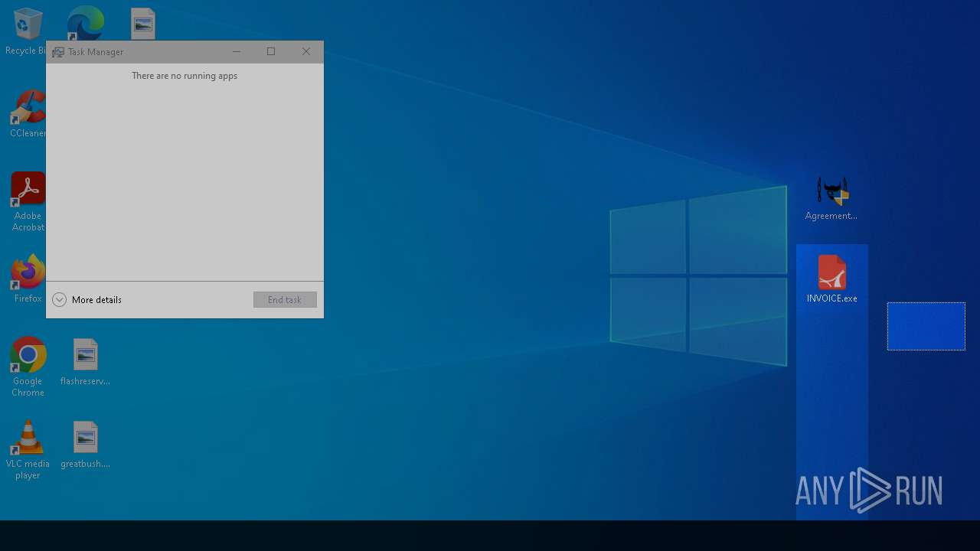Screen dimensions: 980x551
Task: Minimize the Task Manager window
Action: (x=237, y=52)
